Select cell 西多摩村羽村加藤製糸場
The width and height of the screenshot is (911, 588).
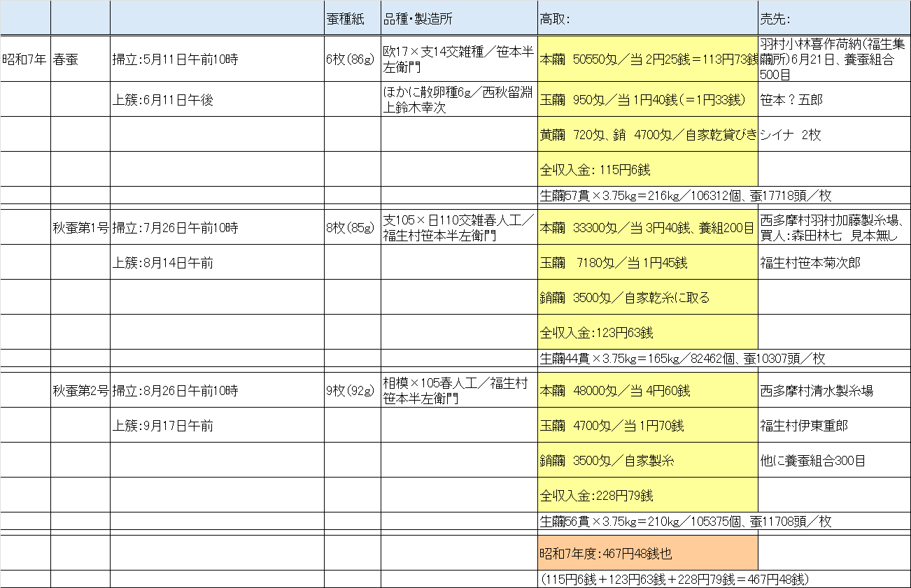[835, 227]
